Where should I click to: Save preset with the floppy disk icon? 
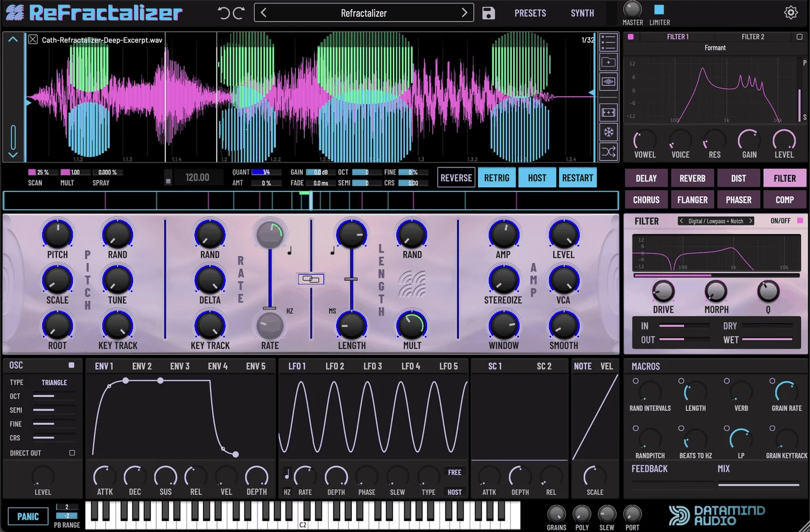pos(488,13)
